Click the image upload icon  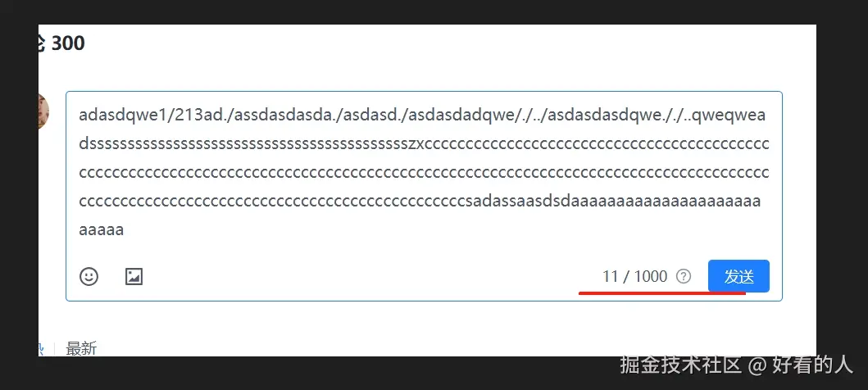click(134, 276)
